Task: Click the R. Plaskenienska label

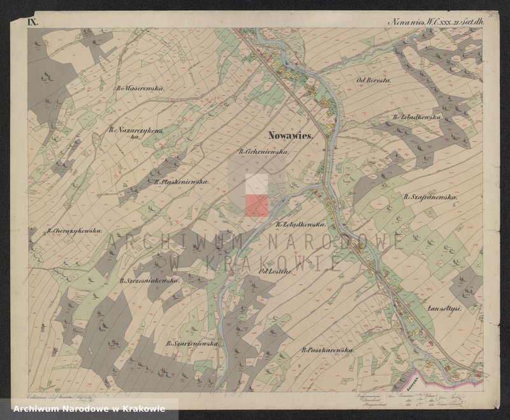Action: tap(181, 182)
